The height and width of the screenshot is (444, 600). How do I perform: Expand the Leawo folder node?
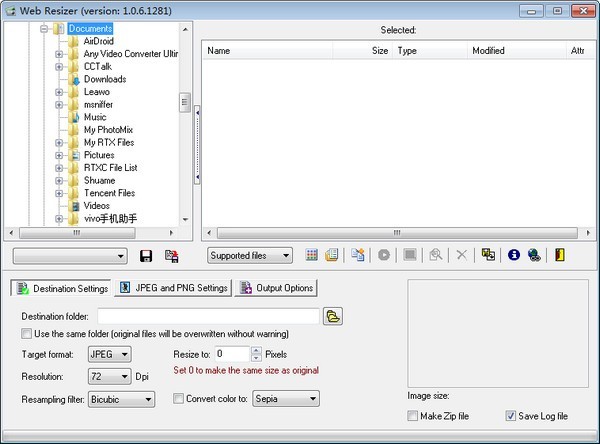coord(59,92)
